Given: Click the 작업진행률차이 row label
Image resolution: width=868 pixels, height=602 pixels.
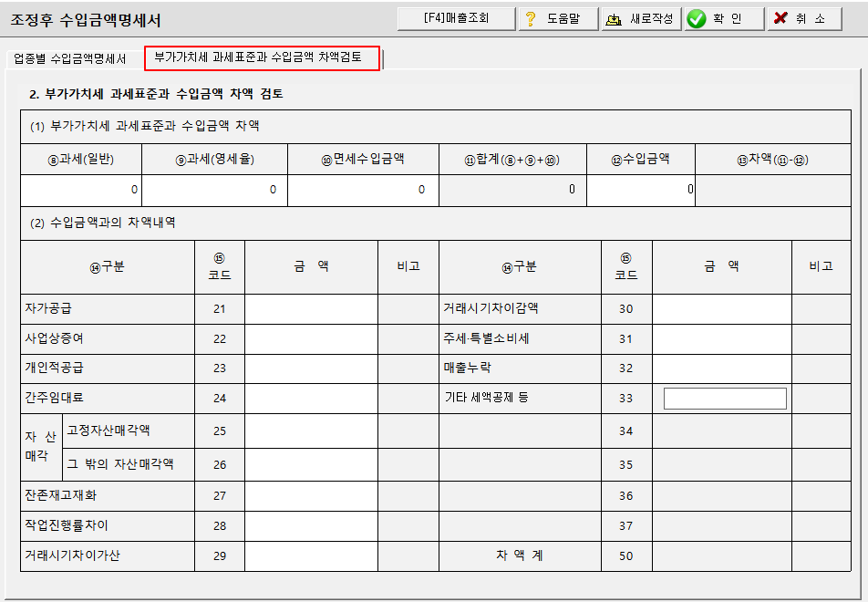Looking at the screenshot, I should click(x=67, y=525).
